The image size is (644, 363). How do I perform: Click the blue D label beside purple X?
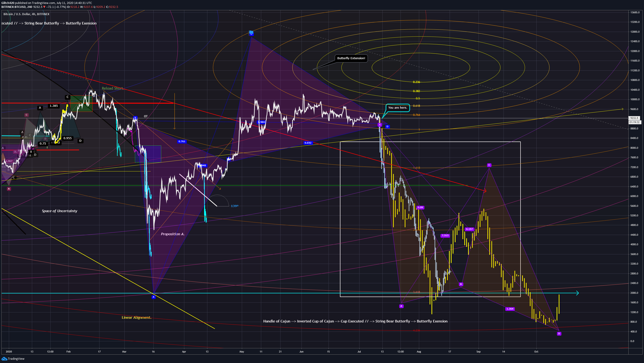[x=387, y=127]
